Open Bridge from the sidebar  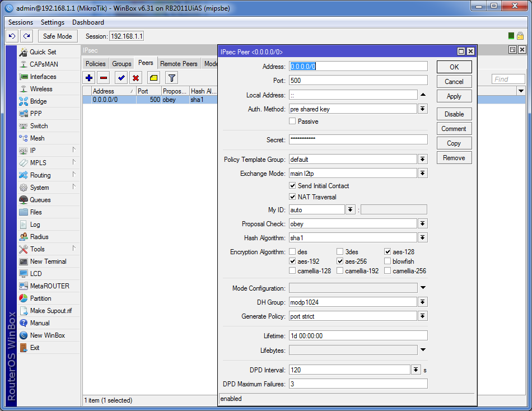[49, 101]
